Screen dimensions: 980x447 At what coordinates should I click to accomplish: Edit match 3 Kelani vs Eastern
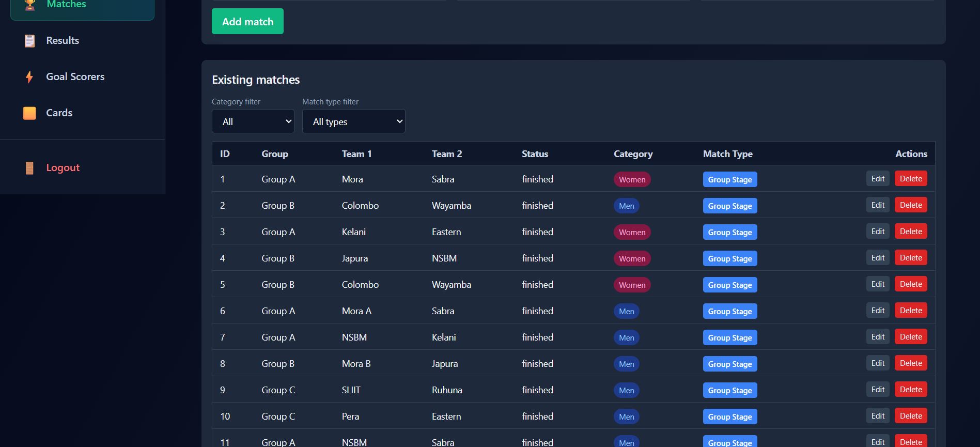[878, 232]
